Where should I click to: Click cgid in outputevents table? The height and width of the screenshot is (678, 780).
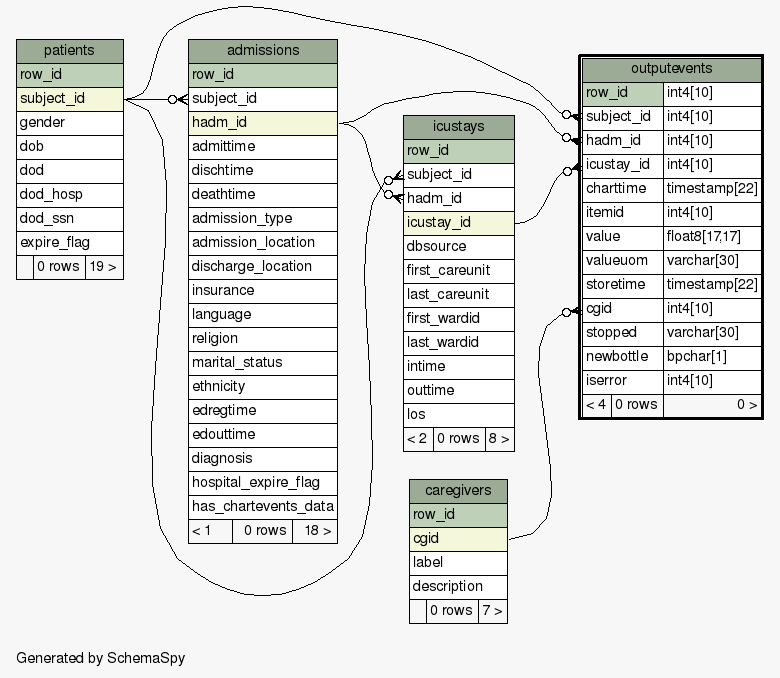click(x=623, y=309)
